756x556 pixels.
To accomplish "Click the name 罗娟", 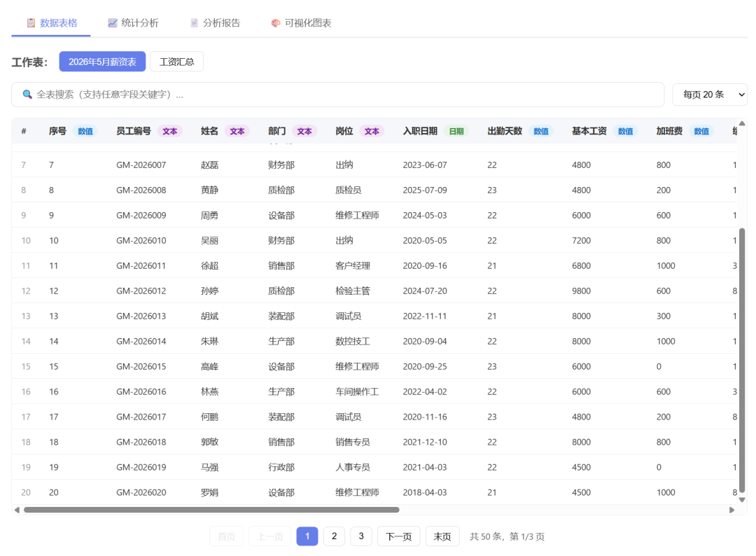I will click(210, 492).
